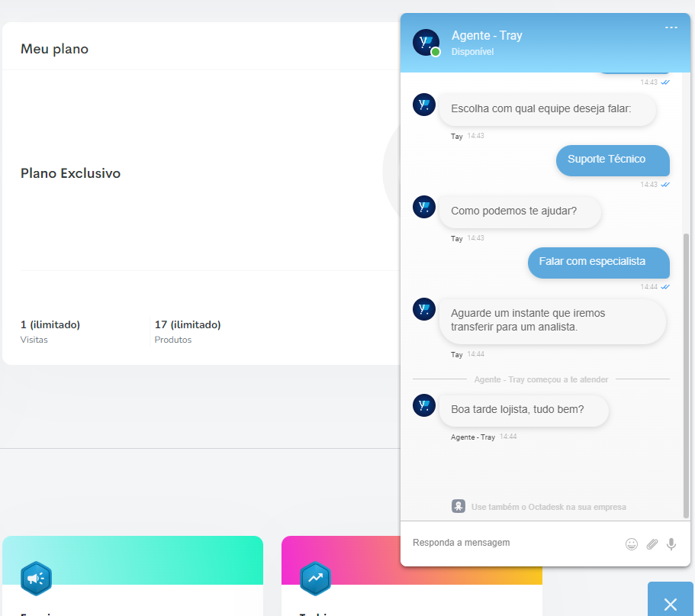
Task: Click avatar beside 'Escolha com qual equipe' message
Action: (424, 105)
